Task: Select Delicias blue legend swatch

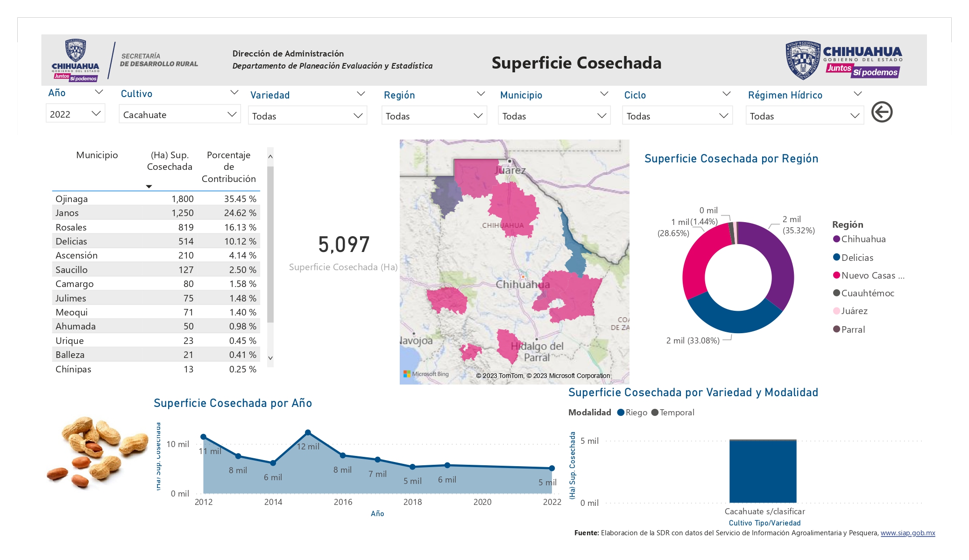Action: (x=836, y=257)
